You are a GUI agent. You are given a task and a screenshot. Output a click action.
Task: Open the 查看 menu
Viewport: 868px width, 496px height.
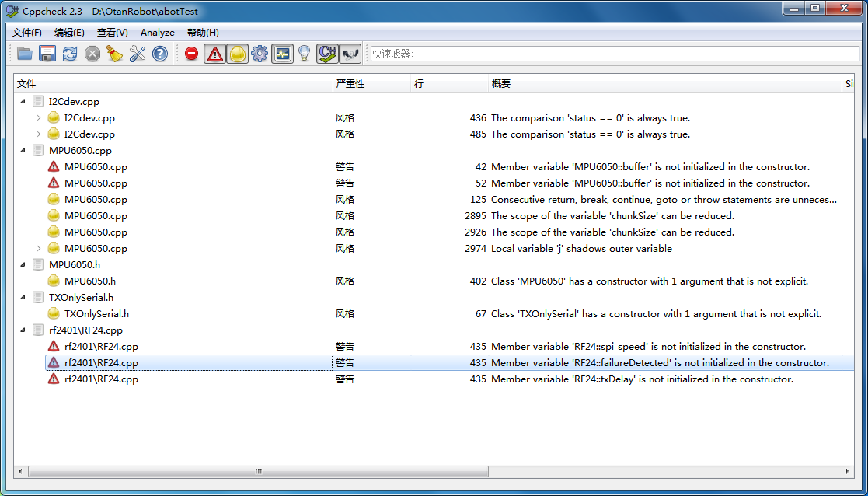(111, 33)
